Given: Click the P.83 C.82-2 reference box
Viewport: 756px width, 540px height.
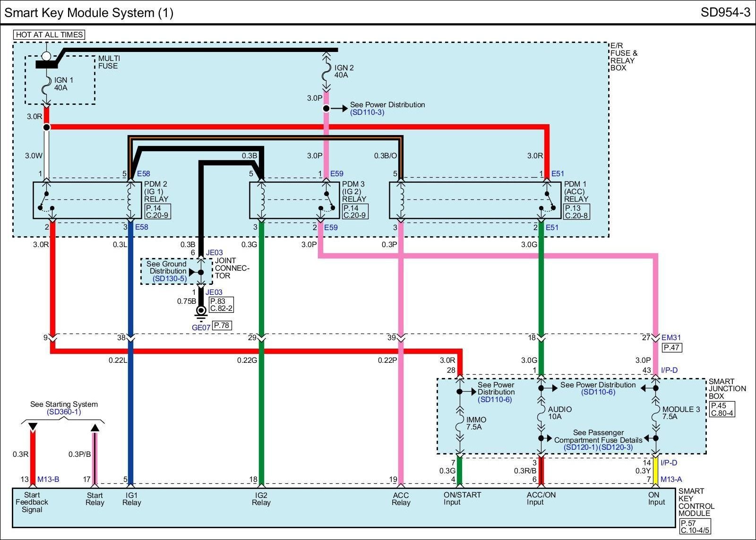Looking at the screenshot, I should [x=221, y=305].
